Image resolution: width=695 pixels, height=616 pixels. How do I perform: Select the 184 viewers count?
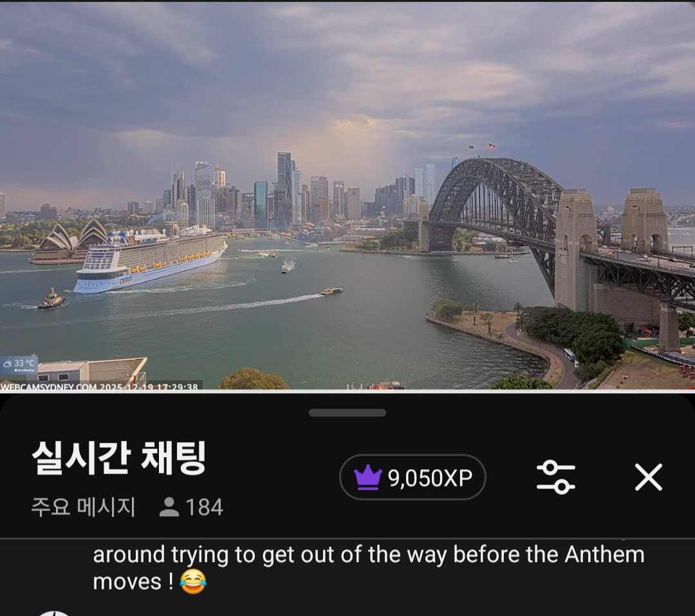click(204, 507)
